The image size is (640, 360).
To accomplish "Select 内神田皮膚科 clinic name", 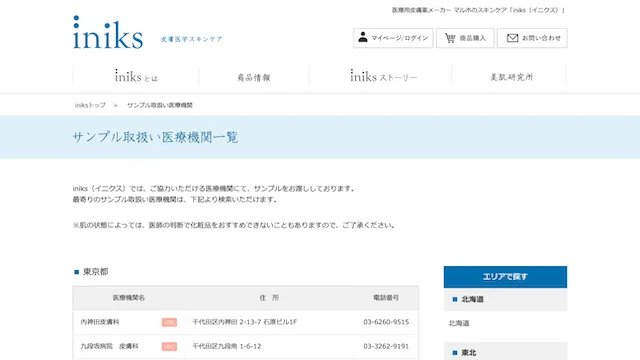I will [100, 322].
